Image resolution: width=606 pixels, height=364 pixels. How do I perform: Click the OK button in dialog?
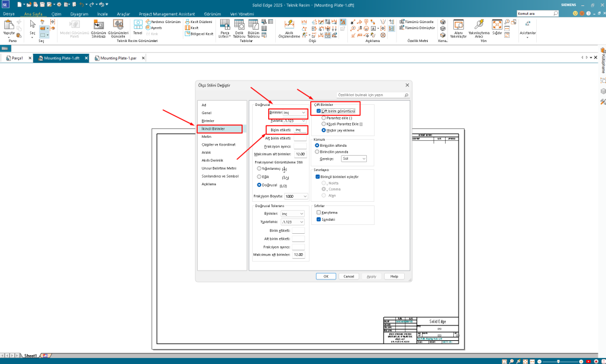pos(325,276)
